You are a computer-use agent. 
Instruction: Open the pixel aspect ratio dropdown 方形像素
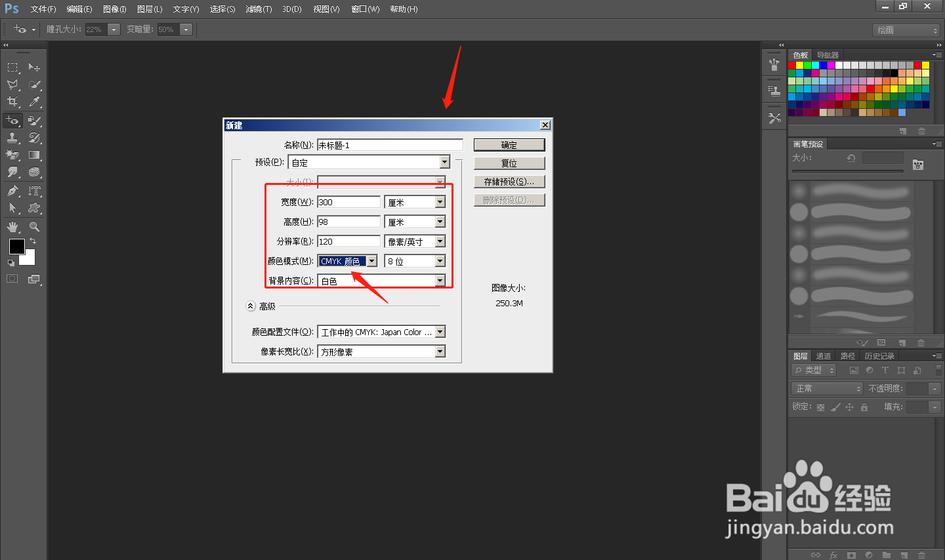coord(382,351)
